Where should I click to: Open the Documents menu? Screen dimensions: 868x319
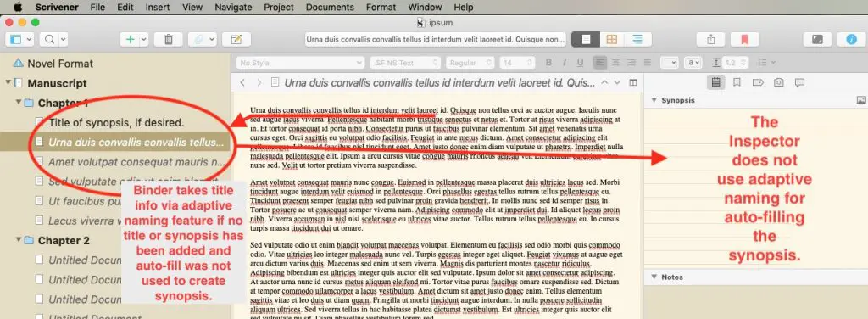tap(330, 7)
